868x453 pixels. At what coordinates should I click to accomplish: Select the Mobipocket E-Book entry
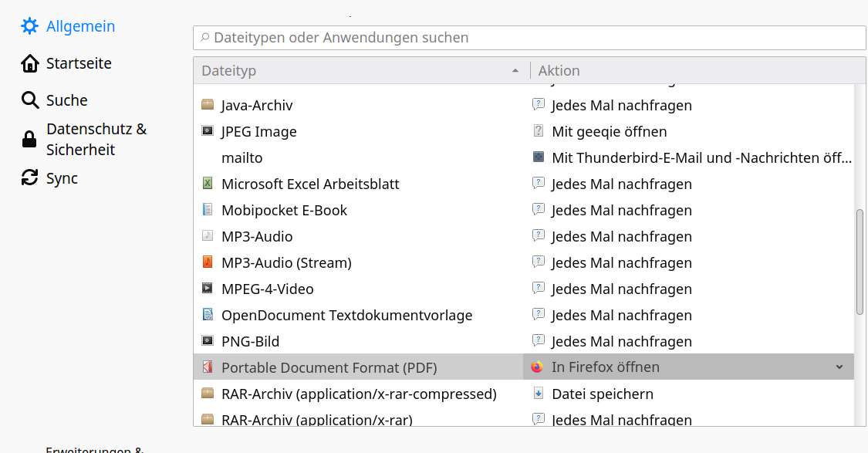click(284, 210)
